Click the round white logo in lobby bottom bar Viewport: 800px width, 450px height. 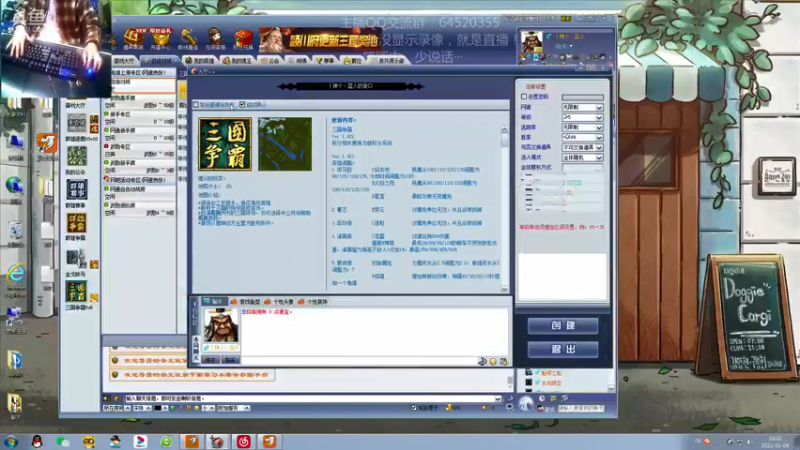pyautogui.click(x=526, y=404)
